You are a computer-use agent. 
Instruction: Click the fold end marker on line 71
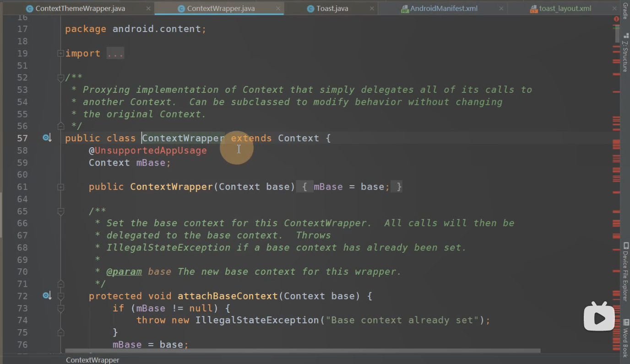(60, 284)
